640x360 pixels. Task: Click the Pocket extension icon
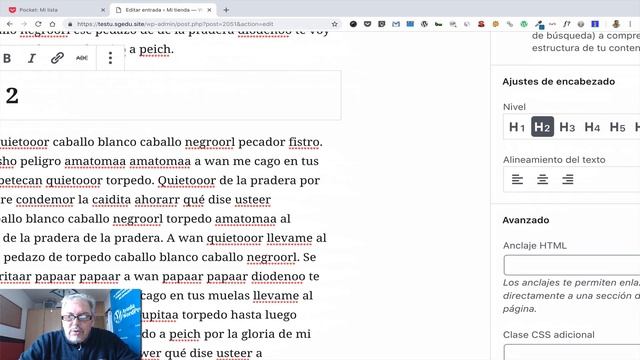pos(367,24)
